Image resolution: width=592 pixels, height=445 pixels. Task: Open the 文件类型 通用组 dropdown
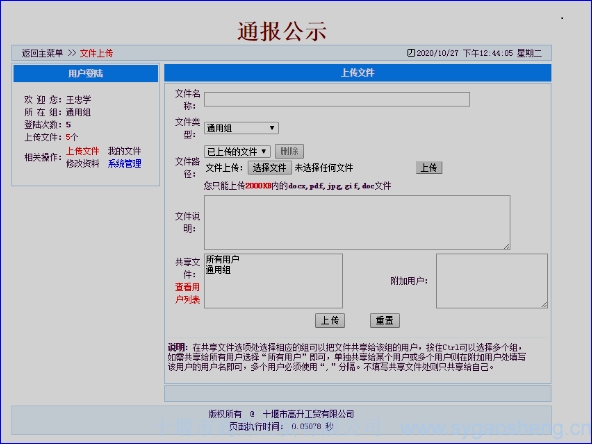241,128
